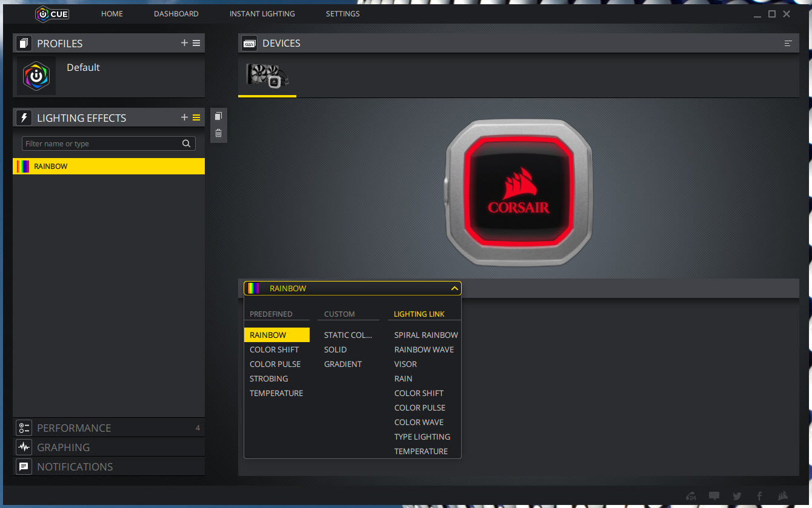Viewport: 812px width, 508px height.
Task: Collapse the RAINBOW effect dropdown
Action: click(x=454, y=288)
